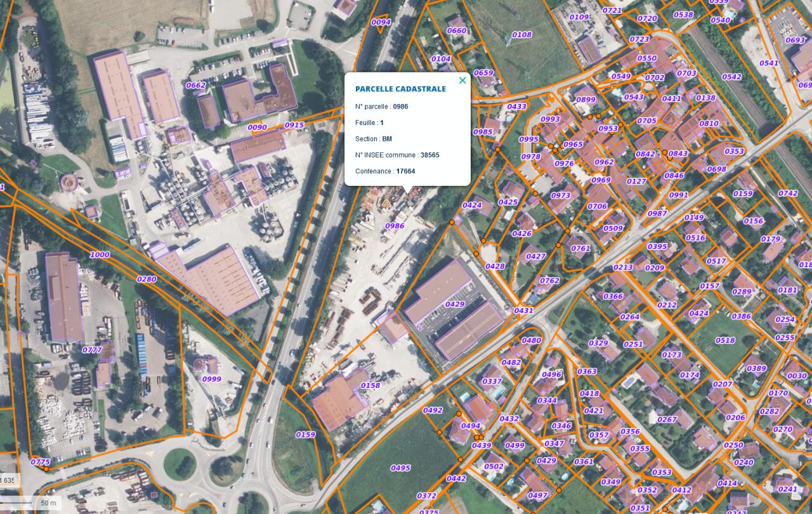The height and width of the screenshot is (514, 812).
Task: Select parcel 0158 on the building
Action: (x=370, y=386)
